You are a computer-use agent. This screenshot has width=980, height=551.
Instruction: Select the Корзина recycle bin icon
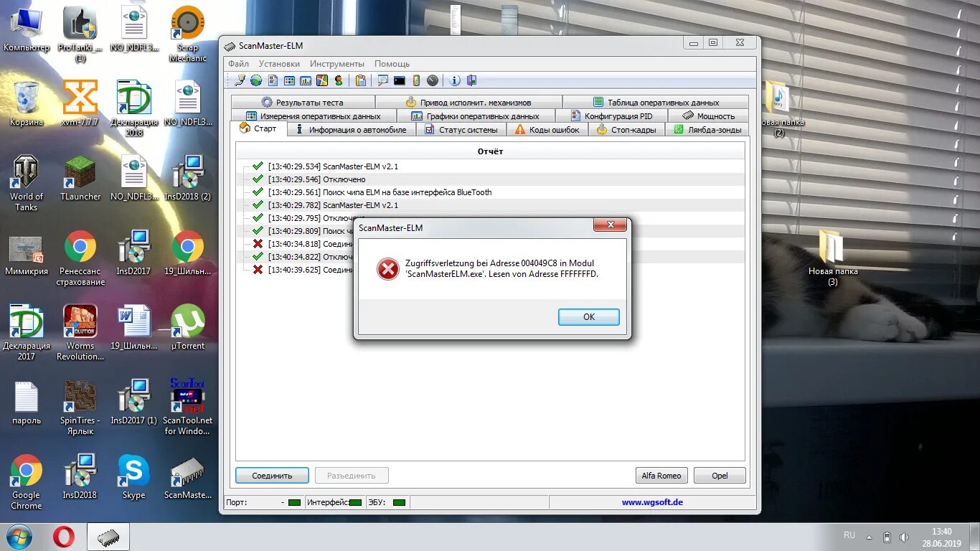(x=27, y=104)
